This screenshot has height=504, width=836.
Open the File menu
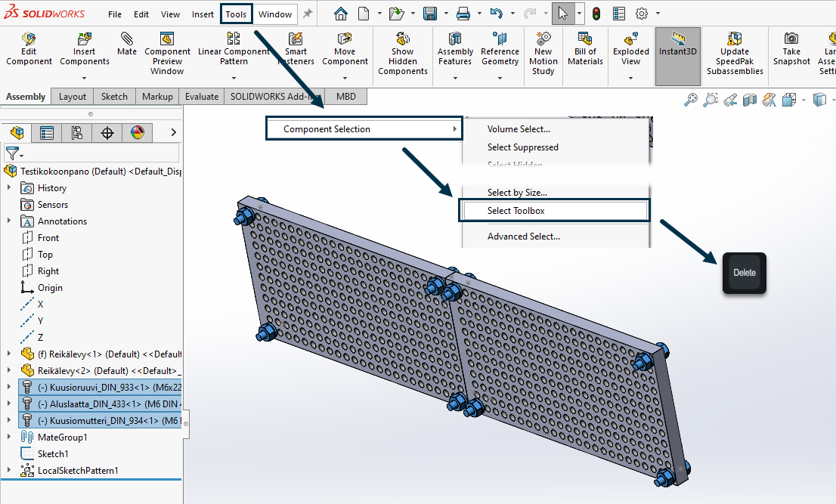pos(115,14)
